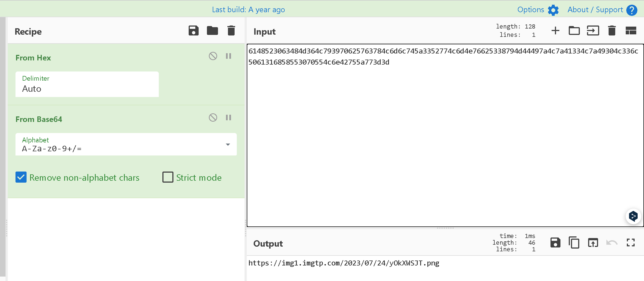This screenshot has width=644, height=281.
Task: Replace input with output
Action: [593, 243]
